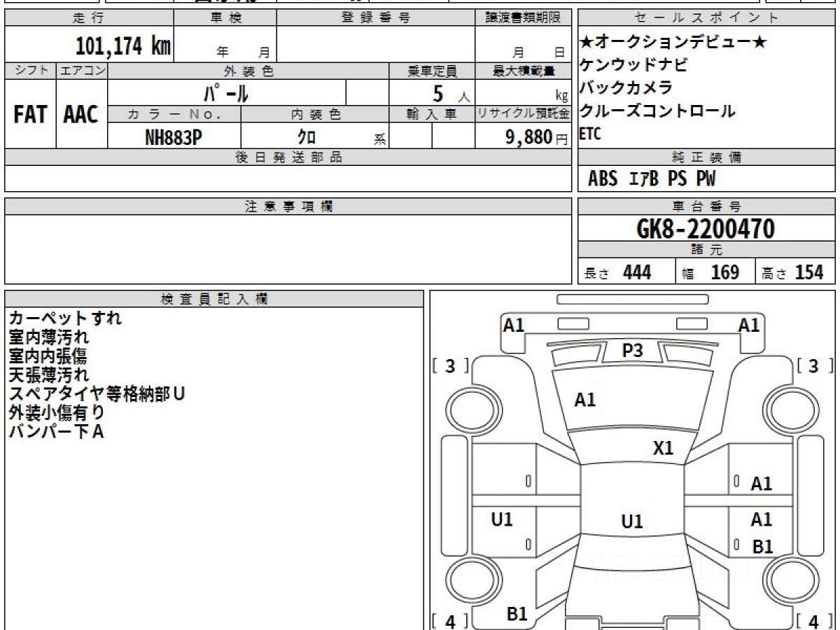Click the P3 mark on the windshield
The width and height of the screenshot is (840, 630).
point(633,351)
